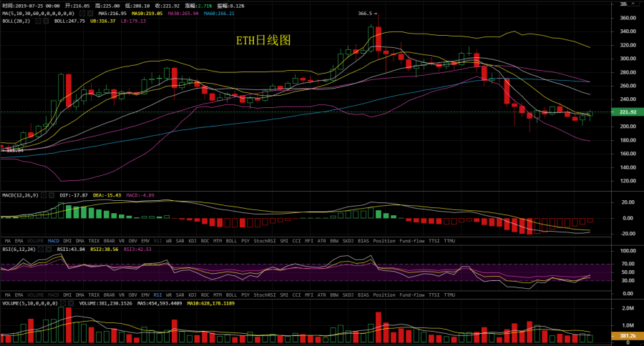644x346 pixels.
Task: Open MACD(12,26,9) settings icon
Action: tap(44, 194)
